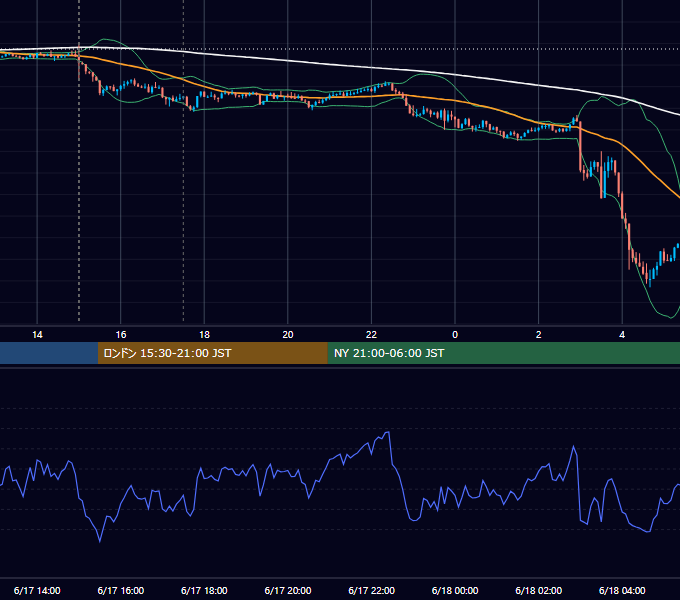Click the 6/17 14:00 date label
This screenshot has width=680, height=600.
[37, 590]
